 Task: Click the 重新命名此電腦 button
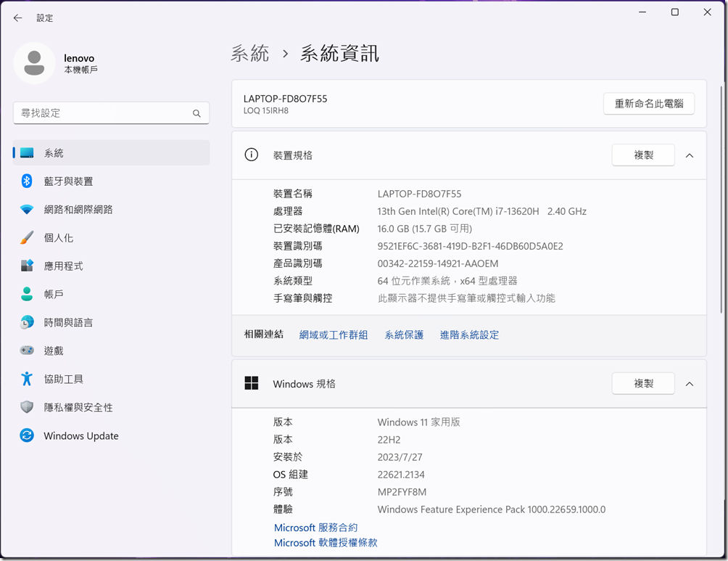click(648, 104)
